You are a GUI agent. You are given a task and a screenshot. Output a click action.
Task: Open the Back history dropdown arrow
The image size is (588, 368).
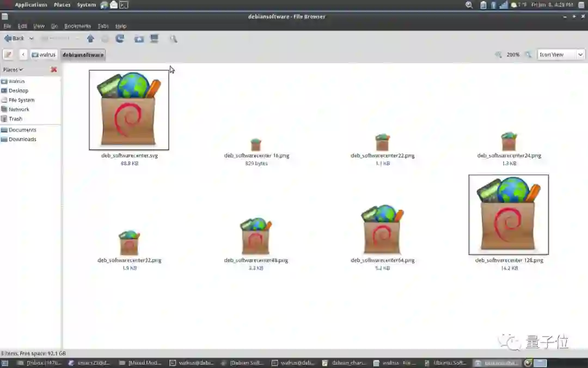tap(32, 38)
